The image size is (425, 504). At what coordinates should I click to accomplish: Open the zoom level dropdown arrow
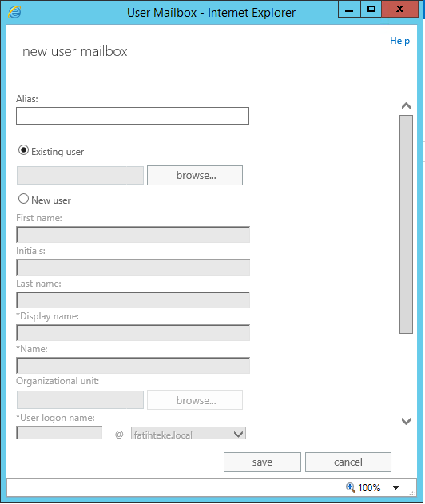tap(395, 487)
